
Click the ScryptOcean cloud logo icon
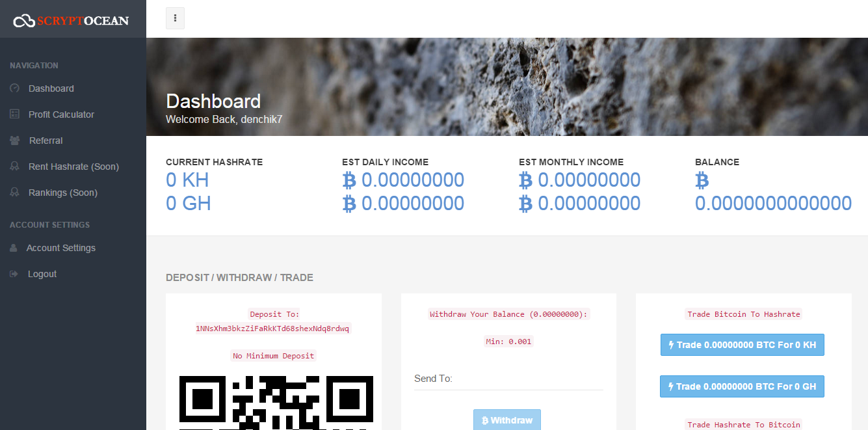(x=24, y=21)
